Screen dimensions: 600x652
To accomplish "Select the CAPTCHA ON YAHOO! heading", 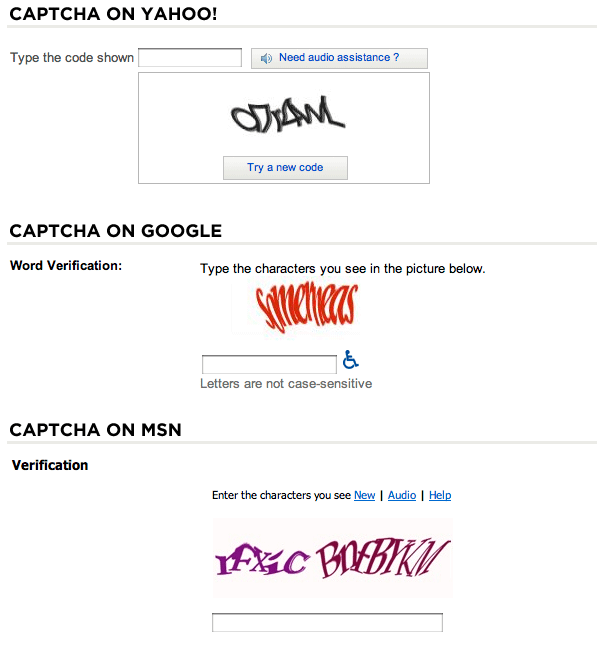I will coord(113,14).
